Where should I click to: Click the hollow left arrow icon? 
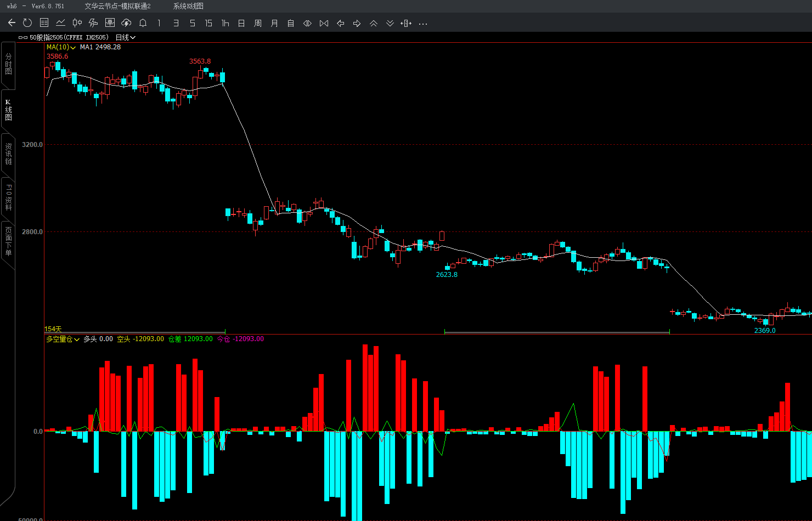pyautogui.click(x=340, y=23)
